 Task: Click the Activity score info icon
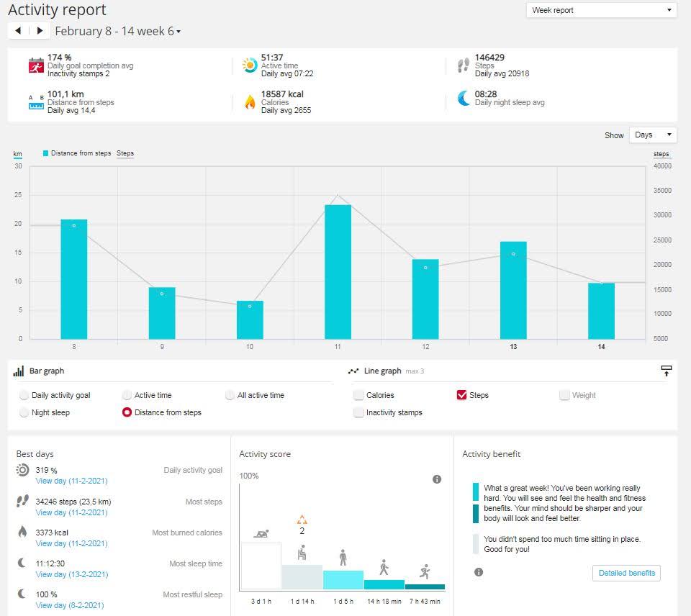pos(437,479)
